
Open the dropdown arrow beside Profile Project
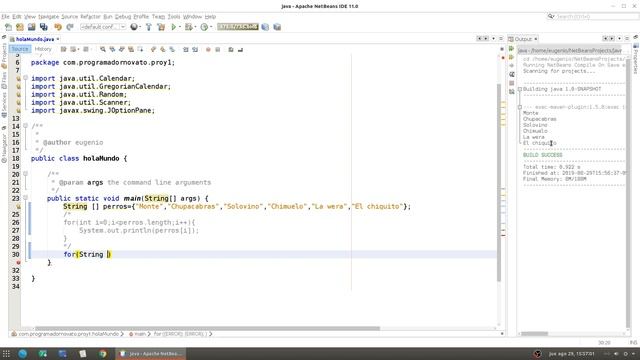[211, 27]
